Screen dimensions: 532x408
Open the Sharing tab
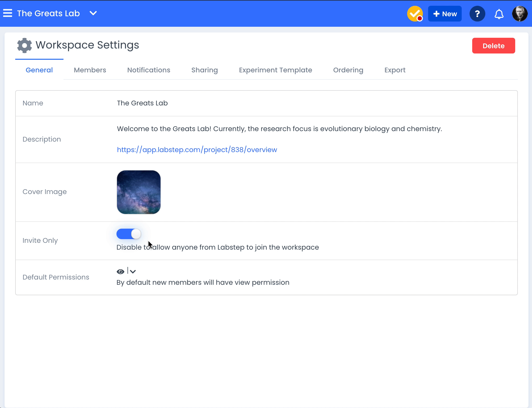click(x=205, y=70)
